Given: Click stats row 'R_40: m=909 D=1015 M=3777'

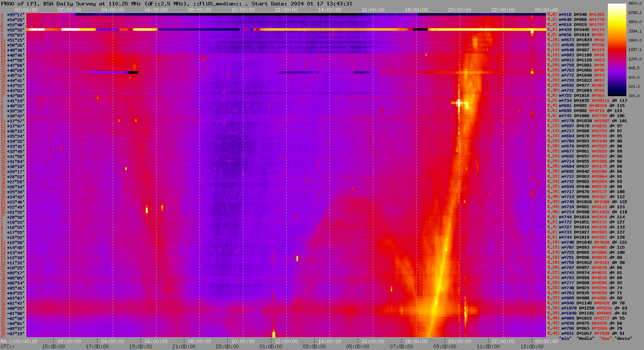Looking at the screenshot, I should pyautogui.click(x=586, y=319).
